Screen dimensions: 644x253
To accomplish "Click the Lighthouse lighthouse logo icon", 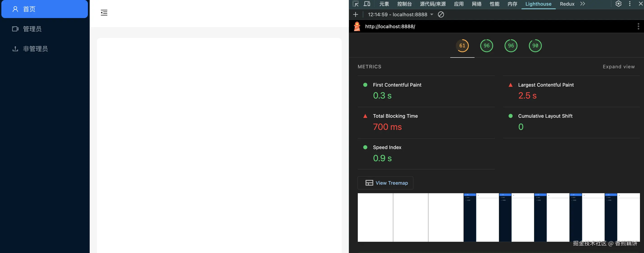I will tap(357, 26).
